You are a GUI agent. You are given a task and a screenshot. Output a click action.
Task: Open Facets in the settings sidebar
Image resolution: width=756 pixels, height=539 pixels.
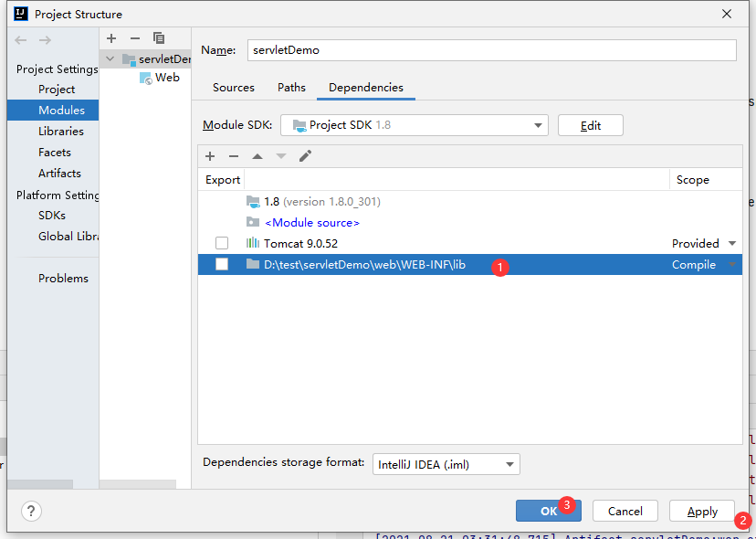[x=55, y=153]
